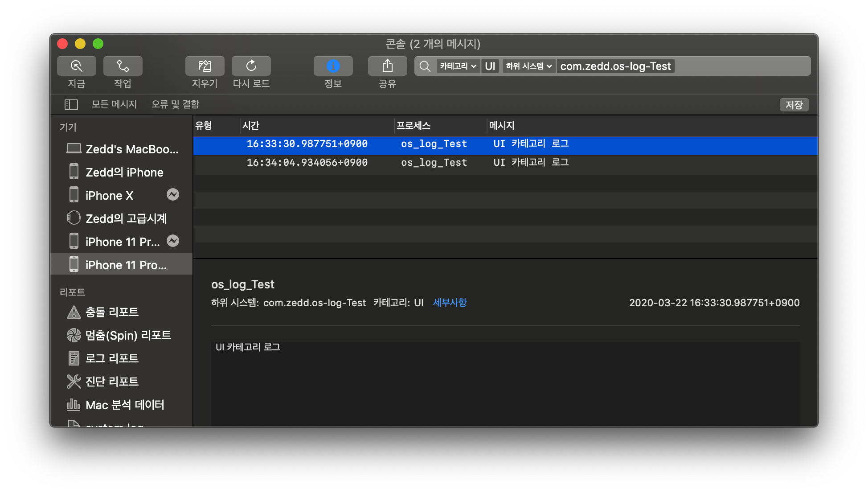Select the 모든 메시지 filter tab
Viewport: 868px width, 493px height.
[114, 104]
